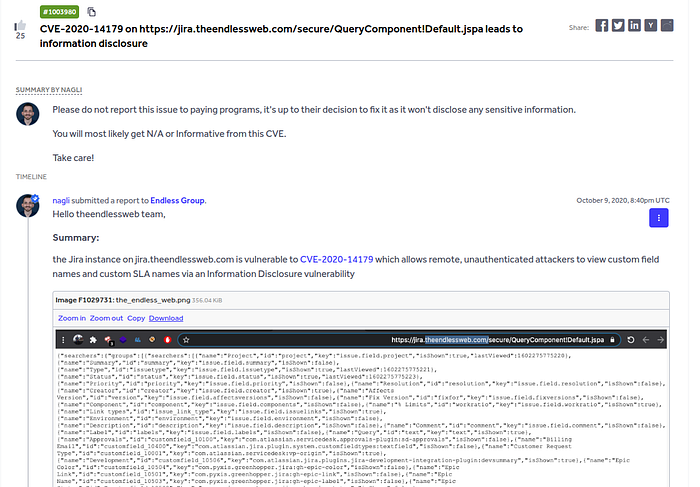This screenshot has width=700, height=487.
Task: Click the last share icon
Action: point(667,25)
